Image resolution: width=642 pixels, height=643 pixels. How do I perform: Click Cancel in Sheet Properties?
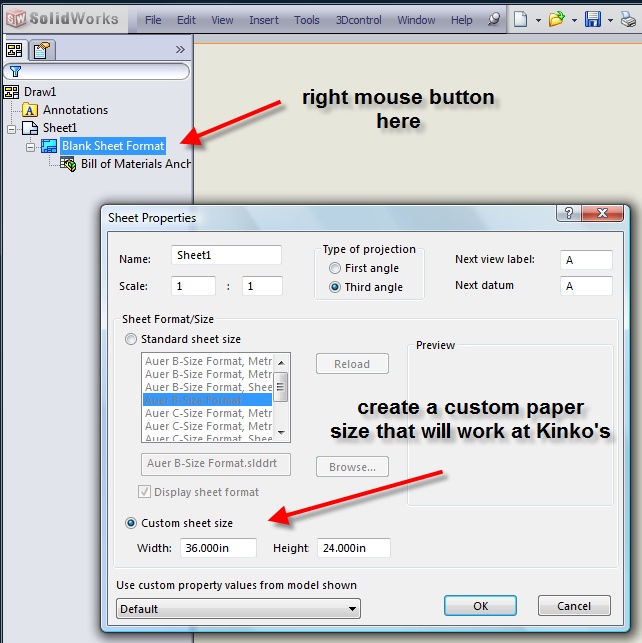(574, 606)
